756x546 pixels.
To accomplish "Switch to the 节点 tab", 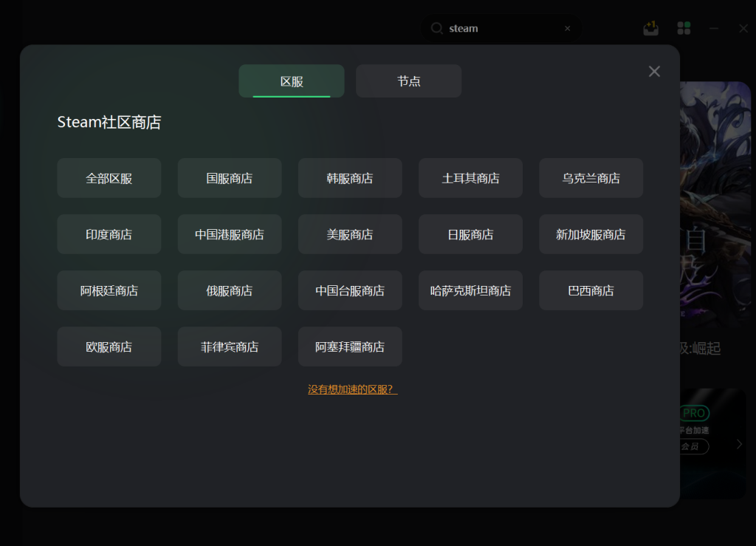I will click(408, 81).
